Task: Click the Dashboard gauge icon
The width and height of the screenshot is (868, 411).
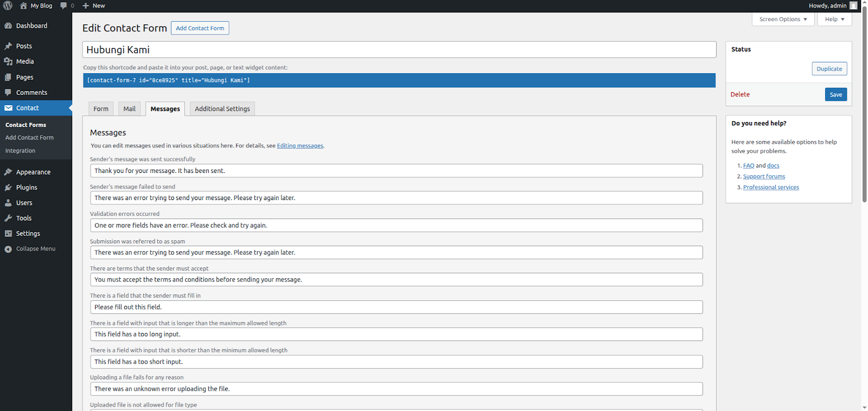Action: 8,26
